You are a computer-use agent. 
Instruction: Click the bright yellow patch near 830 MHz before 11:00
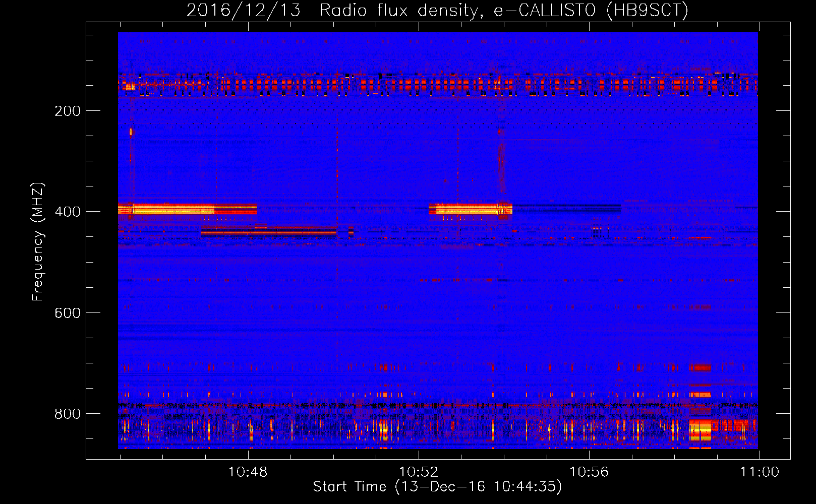(700, 430)
